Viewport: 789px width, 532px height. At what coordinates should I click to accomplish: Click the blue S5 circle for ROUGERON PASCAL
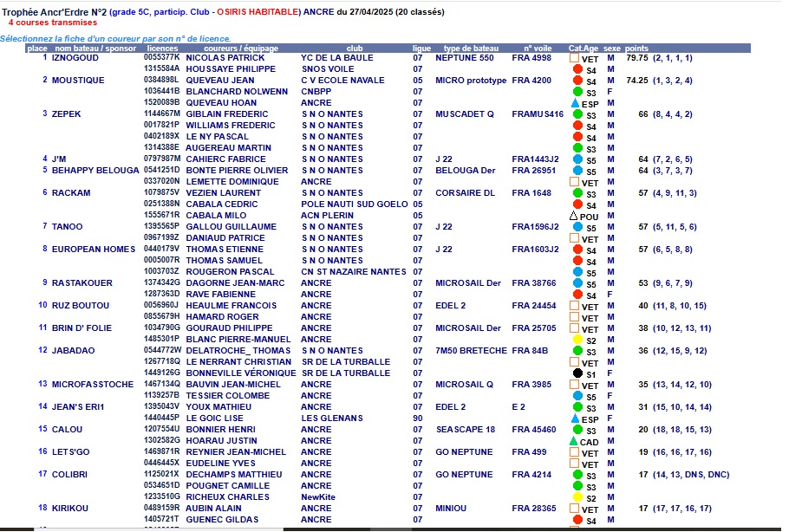coord(577,271)
